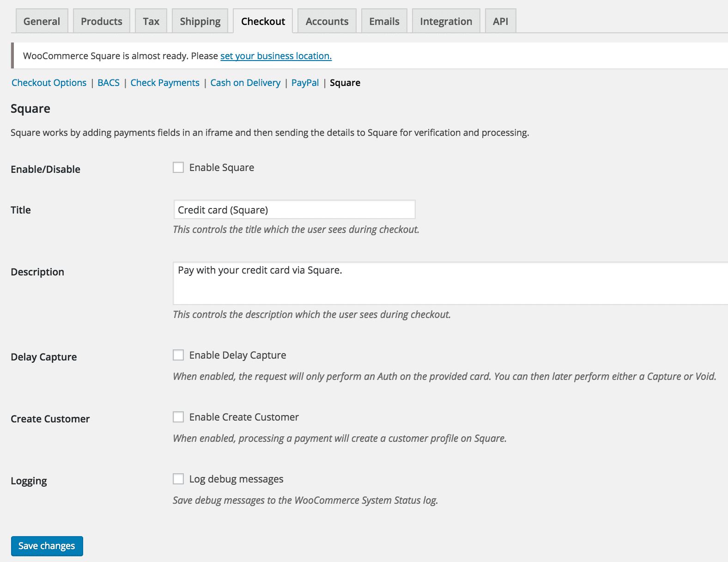This screenshot has height=562, width=728.
Task: Click the Delay Capture row label
Action: 44,357
